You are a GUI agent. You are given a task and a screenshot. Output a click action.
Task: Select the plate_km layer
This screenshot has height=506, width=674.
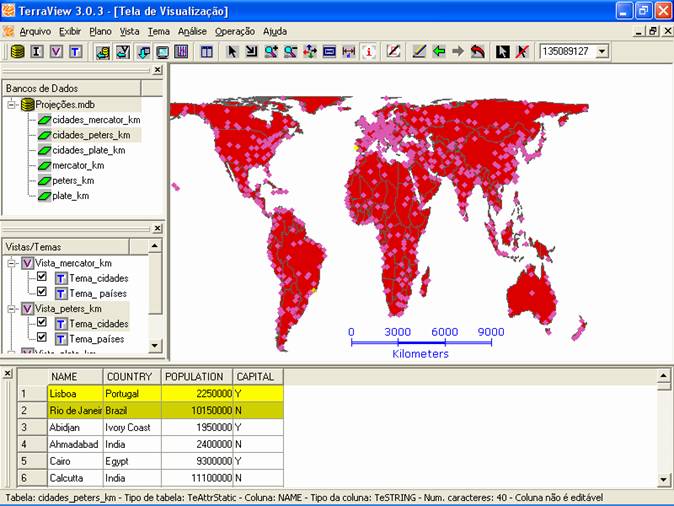[x=70, y=196]
